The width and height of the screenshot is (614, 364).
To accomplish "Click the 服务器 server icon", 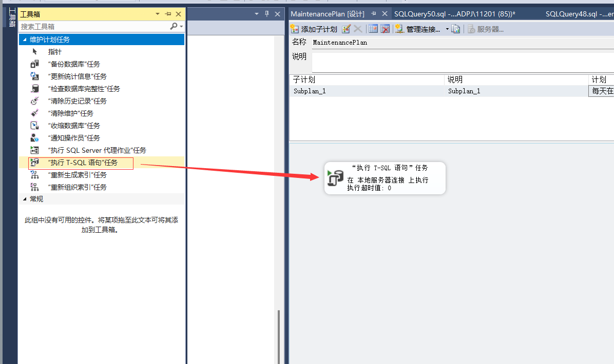I will point(471,29).
